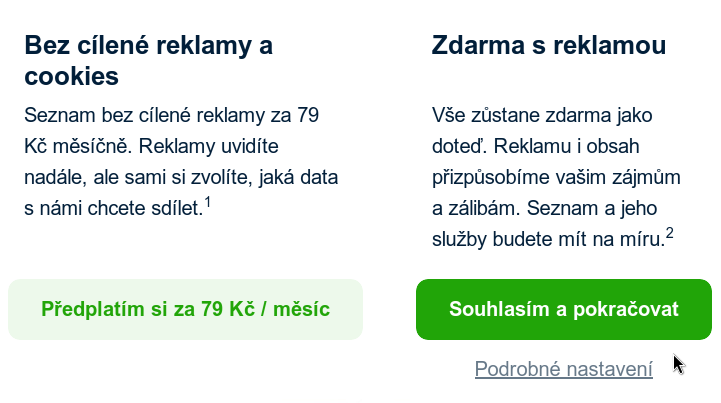Image resolution: width=721 pixels, height=403 pixels.
Task: Click the paragraph line starting 'Seznam bez cílené reklamy'
Action: pos(171,114)
